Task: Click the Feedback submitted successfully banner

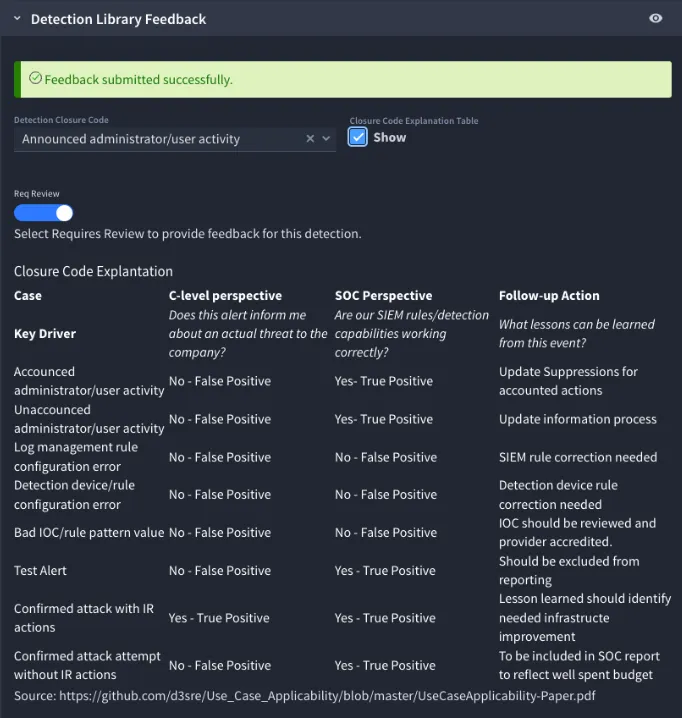Action: [x=343, y=79]
